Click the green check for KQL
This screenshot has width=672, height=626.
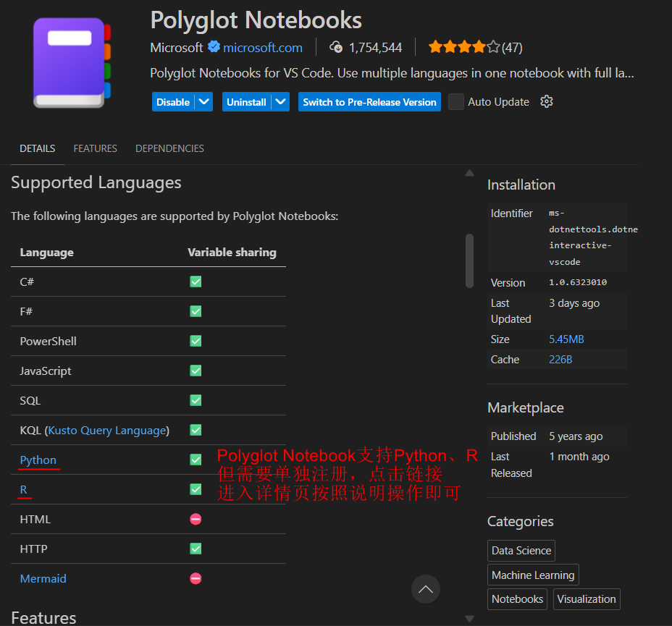[x=196, y=430]
